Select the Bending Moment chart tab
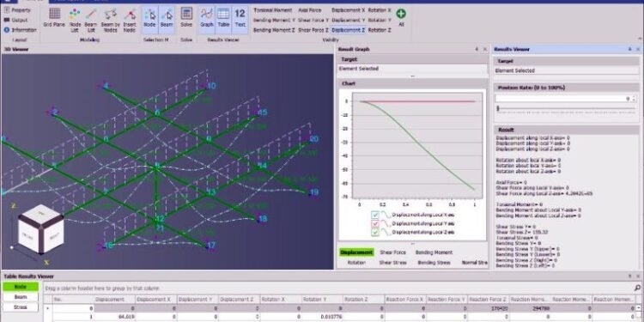The width and height of the screenshot is (644, 322). point(434,252)
